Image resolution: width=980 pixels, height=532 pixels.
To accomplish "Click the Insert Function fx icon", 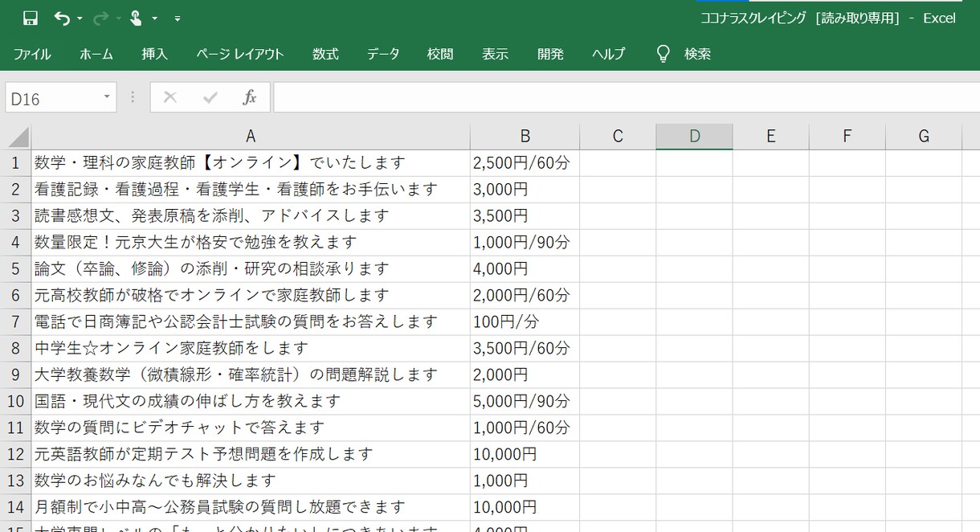I will tap(250, 97).
